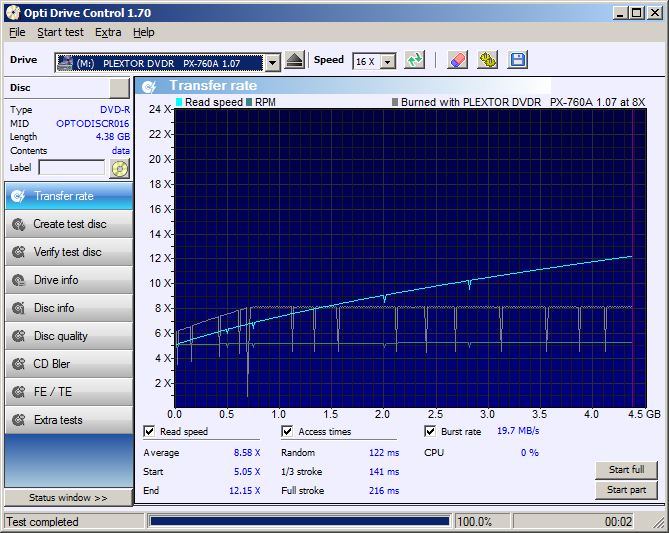Click the blue floppy save icon

(518, 60)
